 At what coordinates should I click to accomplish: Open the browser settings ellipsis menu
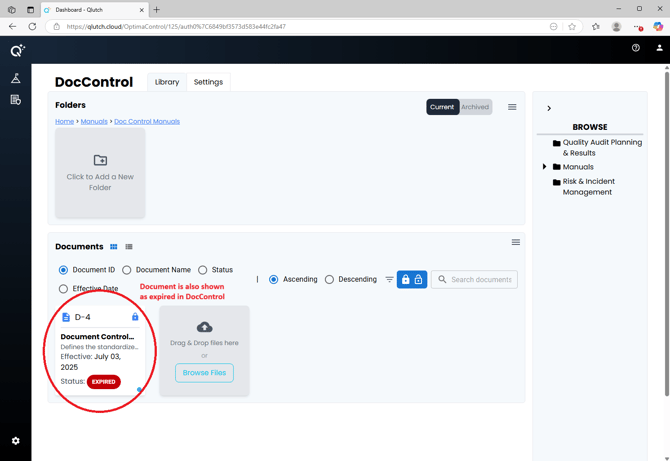pyautogui.click(x=637, y=26)
